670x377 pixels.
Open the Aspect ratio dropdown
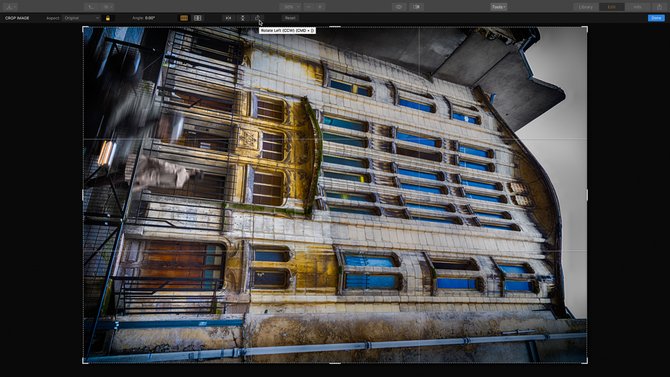coord(81,18)
